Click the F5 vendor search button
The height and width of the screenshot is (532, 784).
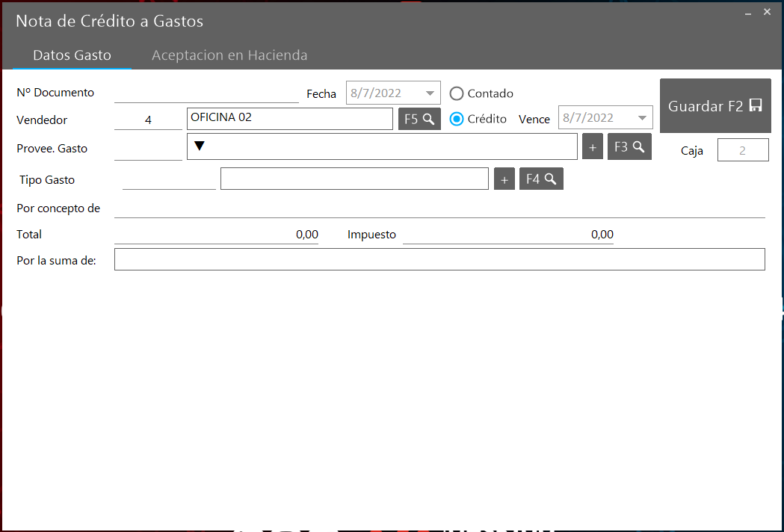tap(419, 119)
